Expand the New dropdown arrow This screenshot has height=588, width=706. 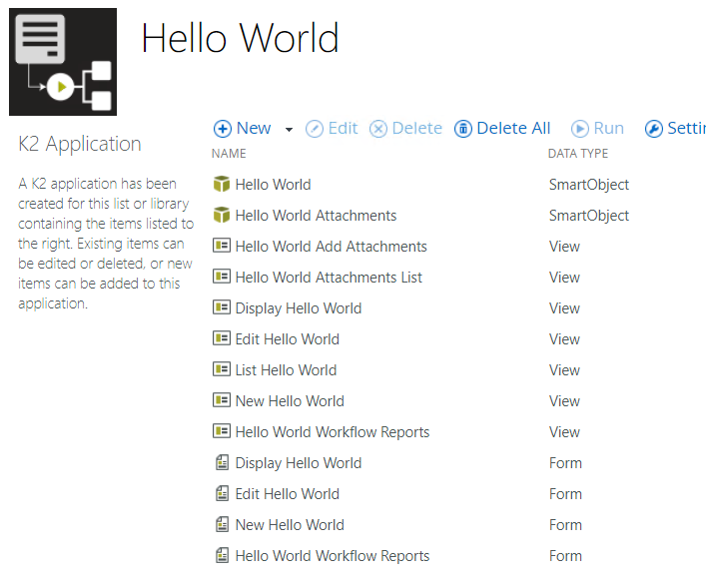[289, 130]
